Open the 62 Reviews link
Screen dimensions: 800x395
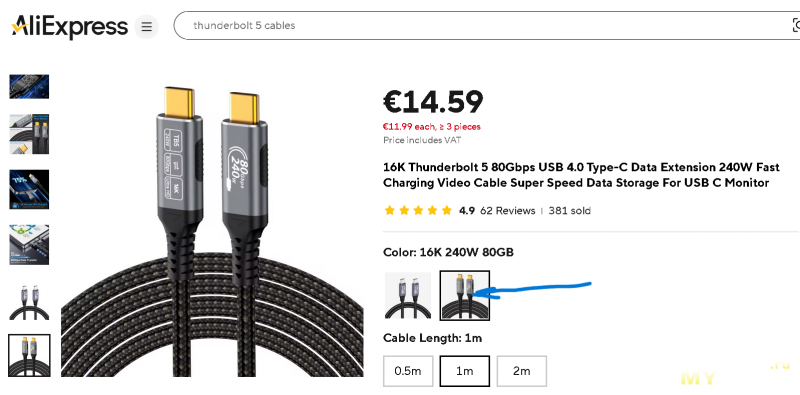tap(508, 211)
